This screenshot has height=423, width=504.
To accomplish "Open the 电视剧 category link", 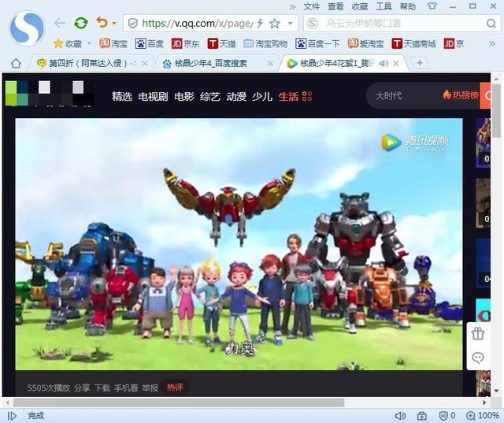I will tap(153, 96).
